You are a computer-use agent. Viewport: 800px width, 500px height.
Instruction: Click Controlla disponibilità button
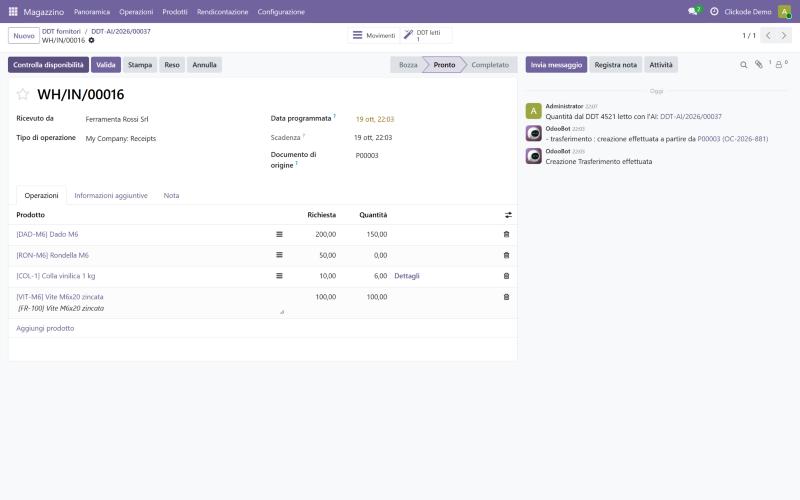pos(48,65)
